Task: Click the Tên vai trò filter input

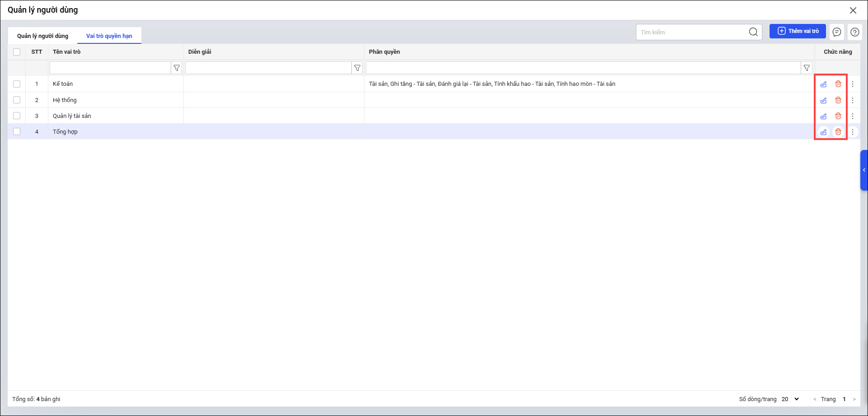Action: [110, 68]
